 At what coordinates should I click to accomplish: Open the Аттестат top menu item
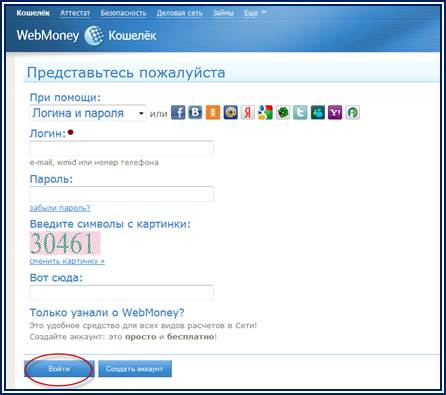(75, 13)
